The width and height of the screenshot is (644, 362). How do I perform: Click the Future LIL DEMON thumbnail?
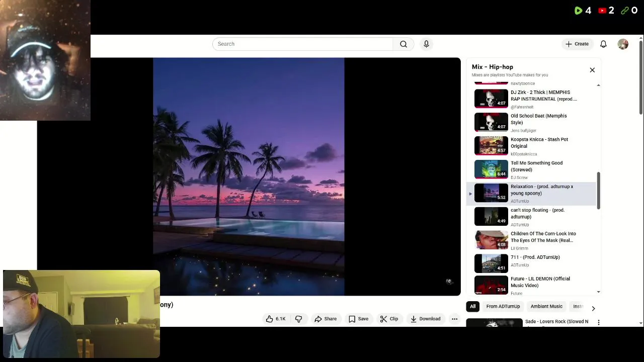(x=491, y=285)
